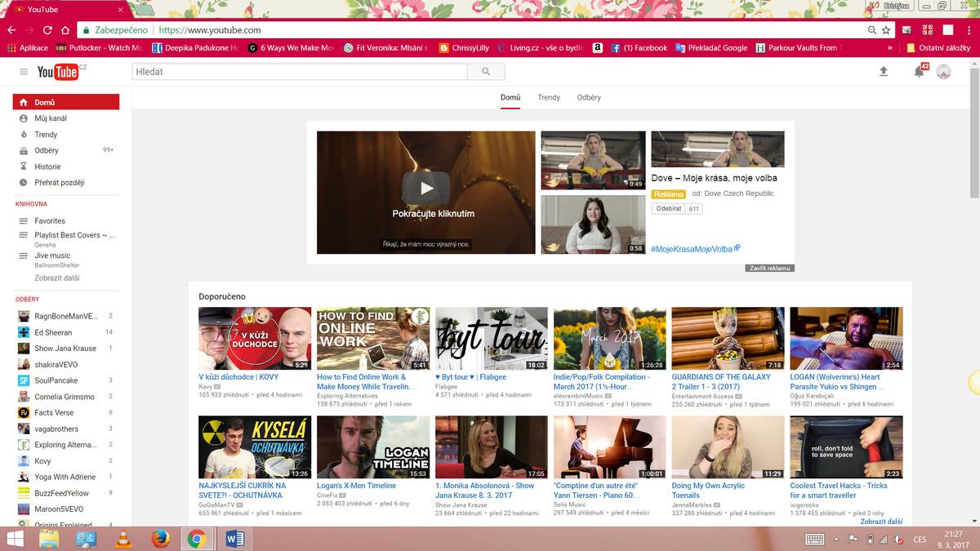This screenshot has width=980, height=551.
Task: Reload the page with the refresh icon
Action: (48, 30)
